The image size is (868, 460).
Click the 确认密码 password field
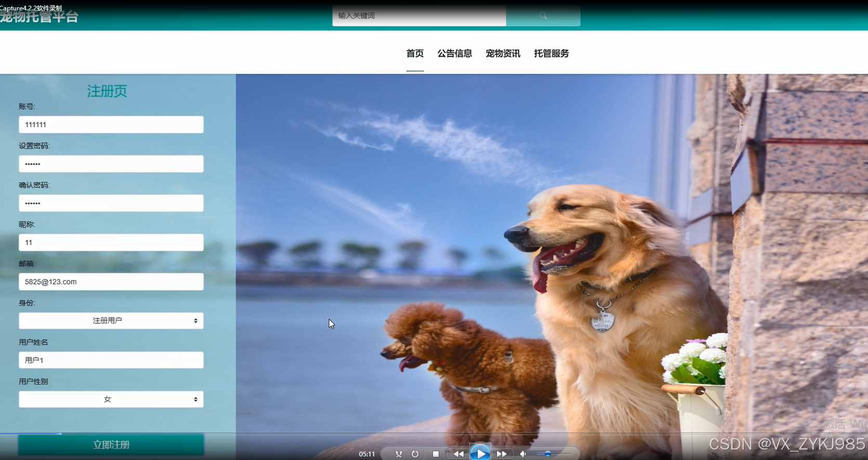coord(111,203)
